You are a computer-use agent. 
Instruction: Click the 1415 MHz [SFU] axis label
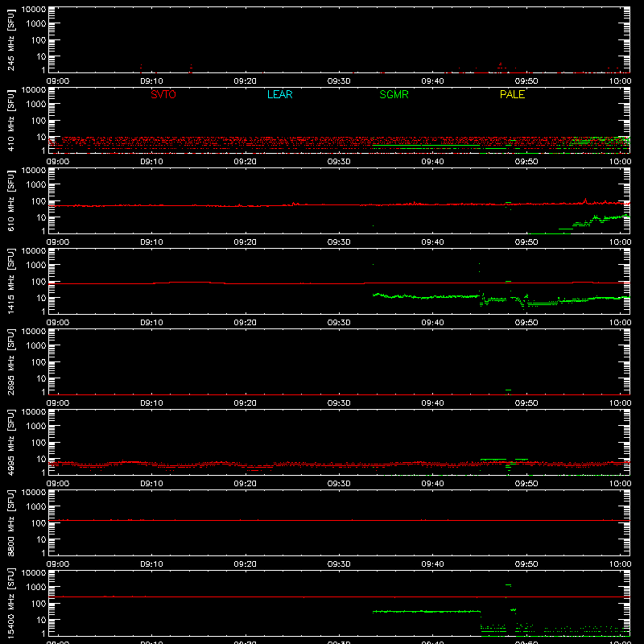11,282
